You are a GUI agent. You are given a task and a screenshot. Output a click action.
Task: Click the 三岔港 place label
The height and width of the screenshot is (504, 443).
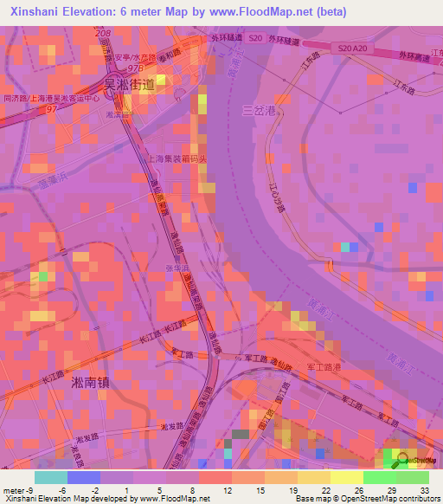(x=260, y=111)
